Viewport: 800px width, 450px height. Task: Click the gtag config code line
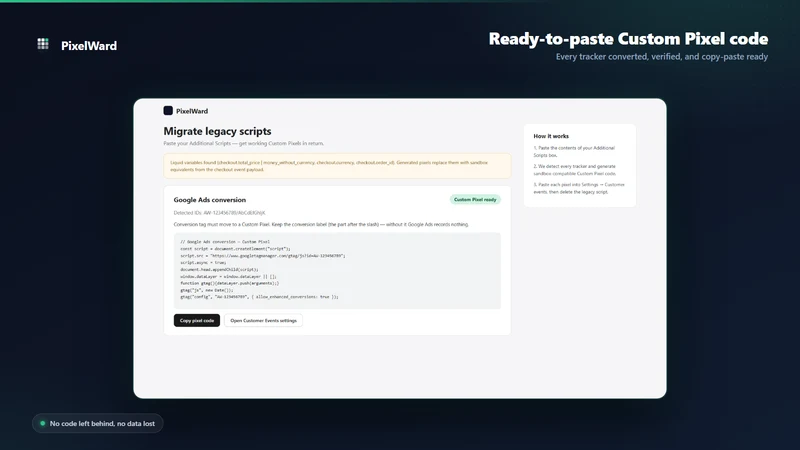pos(259,296)
